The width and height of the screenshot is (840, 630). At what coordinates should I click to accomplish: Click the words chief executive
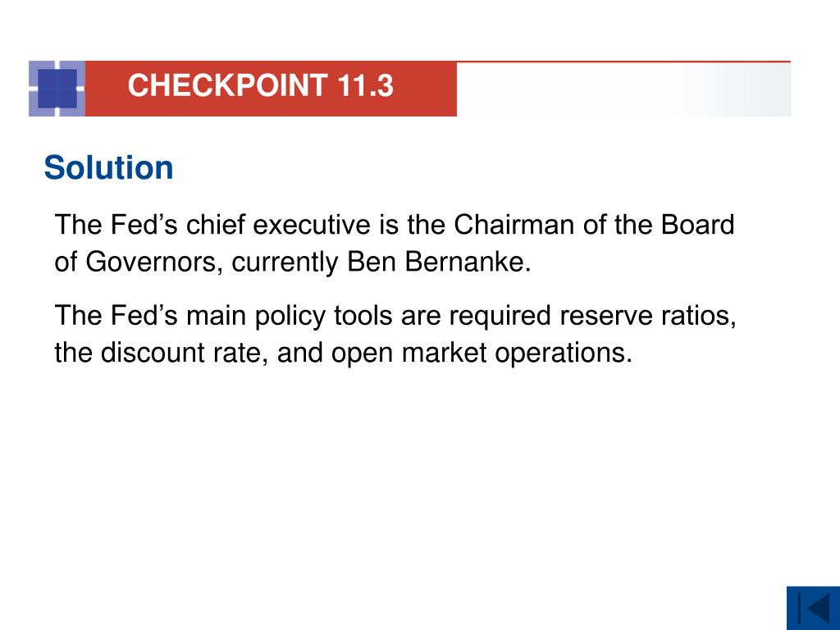click(x=278, y=225)
